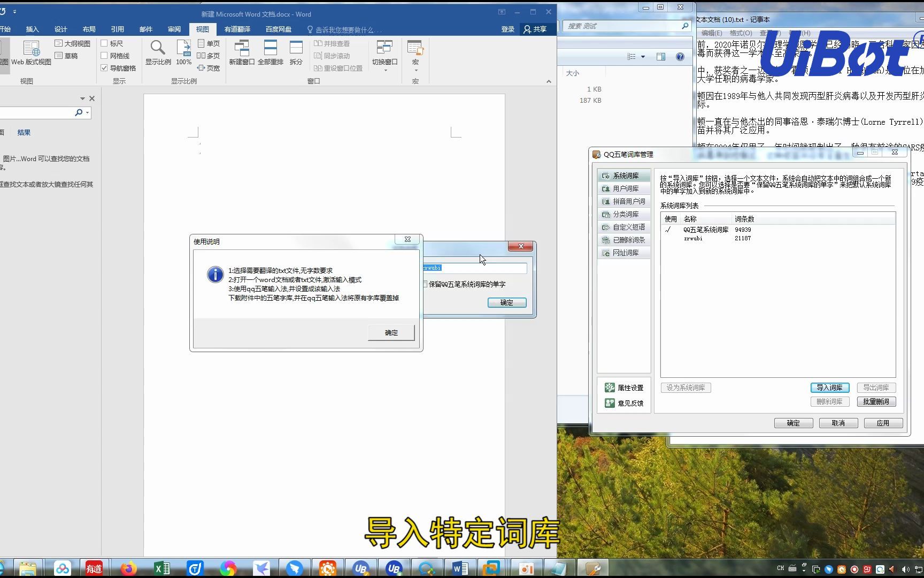Click 登录 sign-in link in Word
The height and width of the screenshot is (578, 924).
[507, 29]
